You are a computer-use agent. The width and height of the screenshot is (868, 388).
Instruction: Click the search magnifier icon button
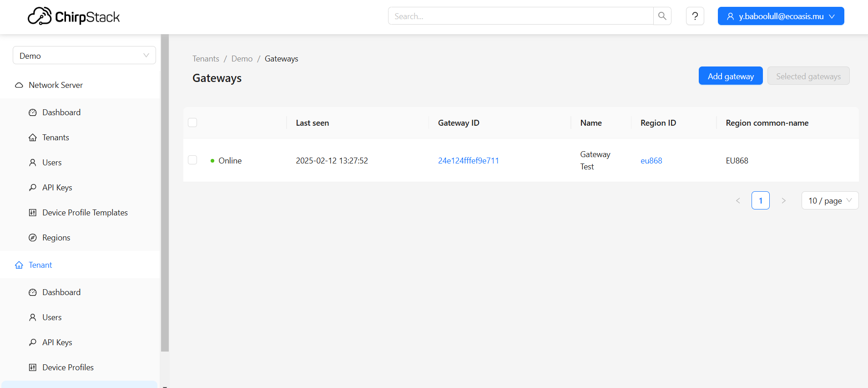pos(662,16)
